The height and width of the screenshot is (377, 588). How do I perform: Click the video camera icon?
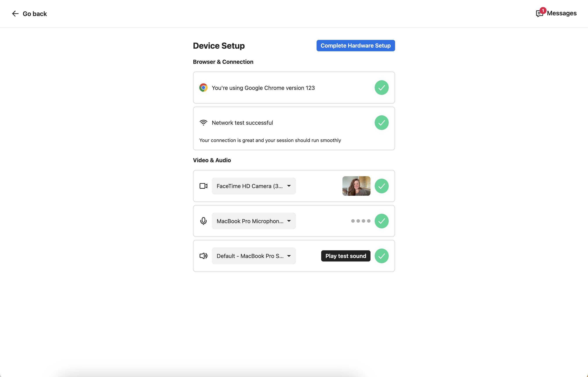coord(203,186)
